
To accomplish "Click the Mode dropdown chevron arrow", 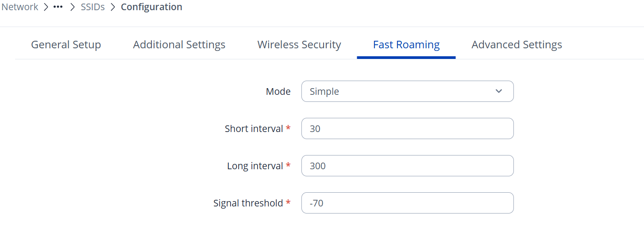I will [499, 91].
